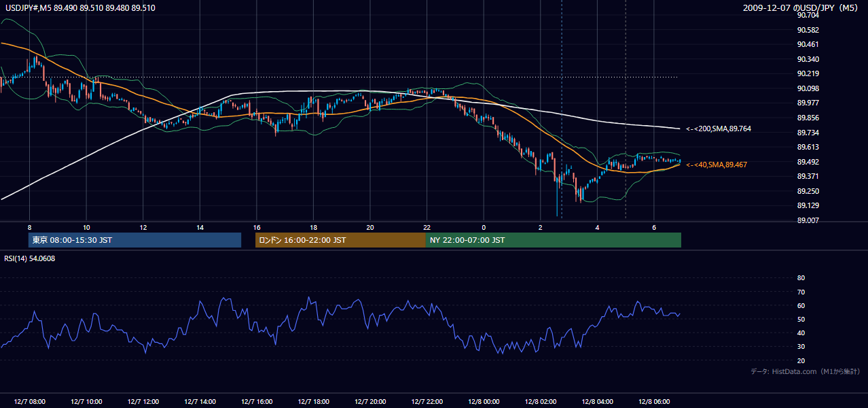Click hour label 18 under the price chart

click(313, 227)
